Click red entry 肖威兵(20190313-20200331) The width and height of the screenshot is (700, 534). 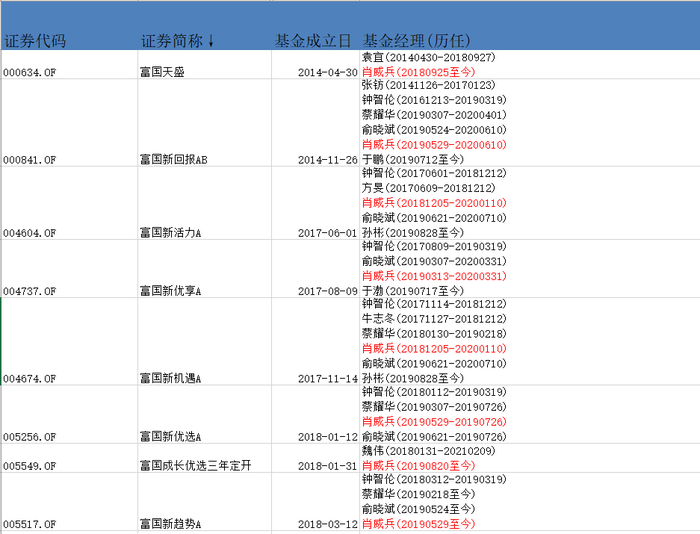434,276
